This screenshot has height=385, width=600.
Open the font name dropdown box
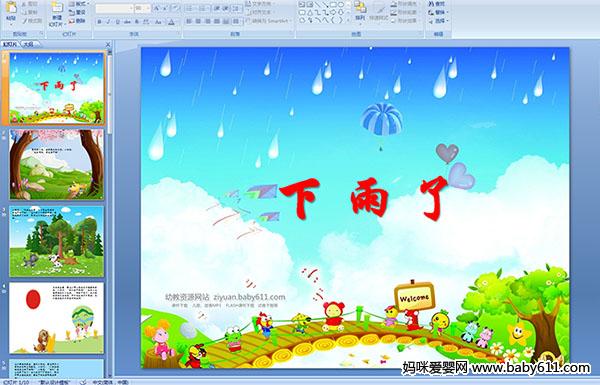point(114,8)
